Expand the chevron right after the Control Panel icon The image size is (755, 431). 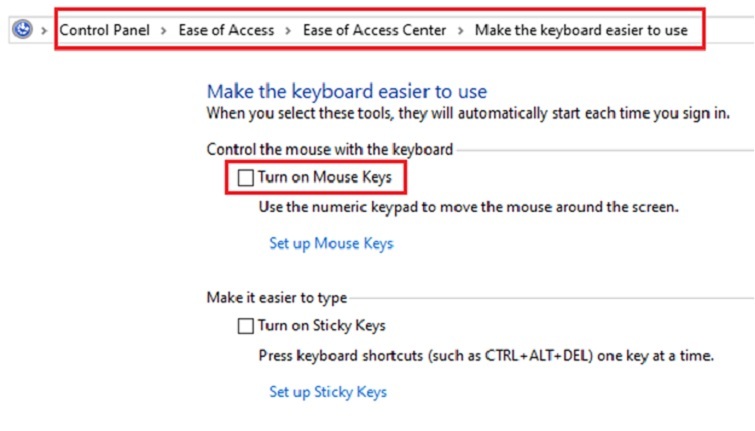pos(44,30)
